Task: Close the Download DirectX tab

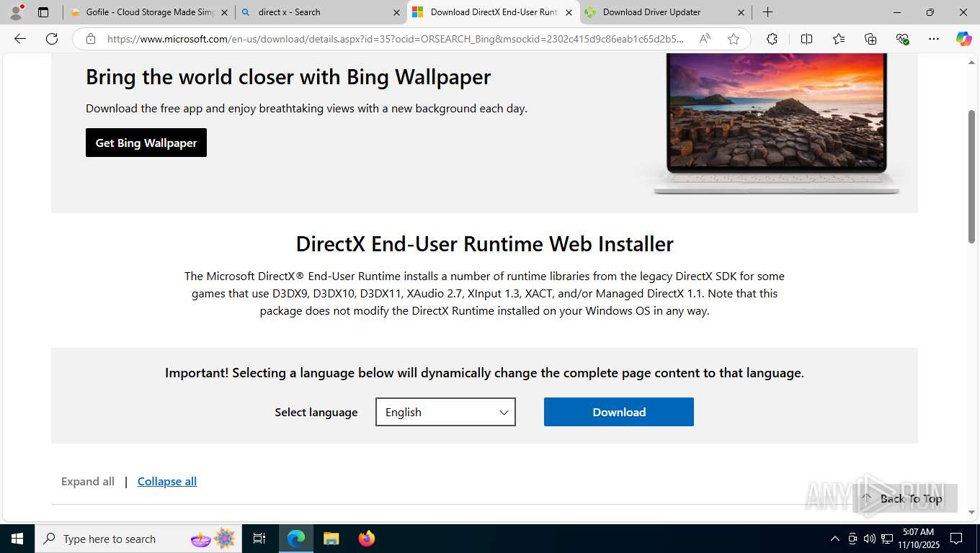Action: pos(569,12)
